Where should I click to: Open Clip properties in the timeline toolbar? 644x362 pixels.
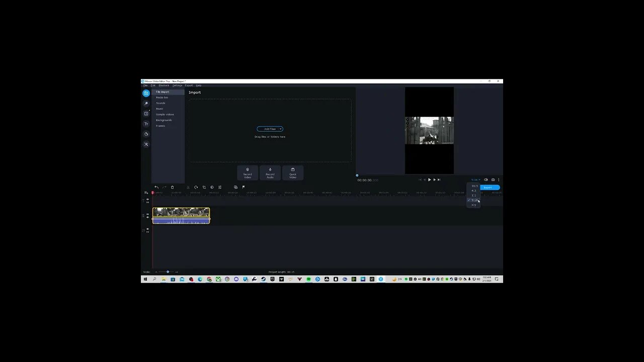point(220,187)
